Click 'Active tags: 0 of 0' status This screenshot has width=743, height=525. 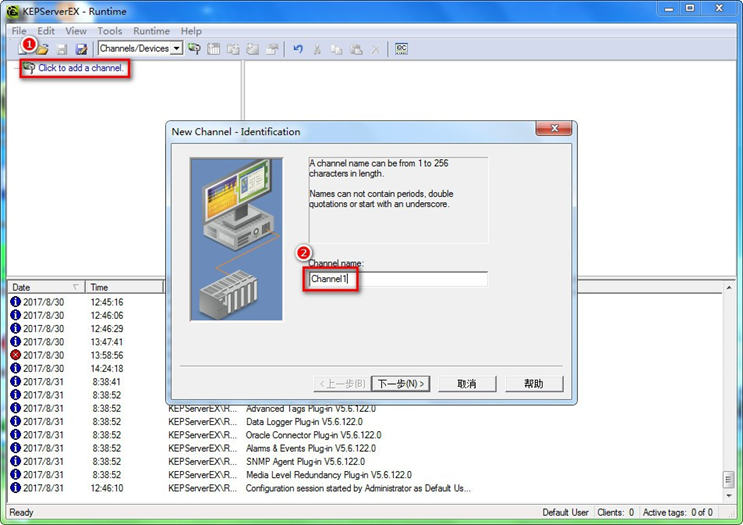click(678, 512)
